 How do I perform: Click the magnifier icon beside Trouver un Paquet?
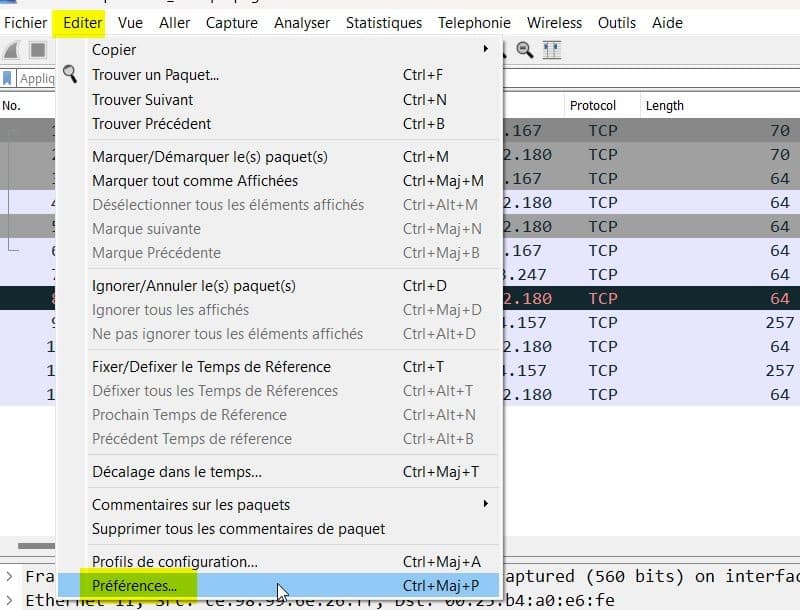(70, 73)
